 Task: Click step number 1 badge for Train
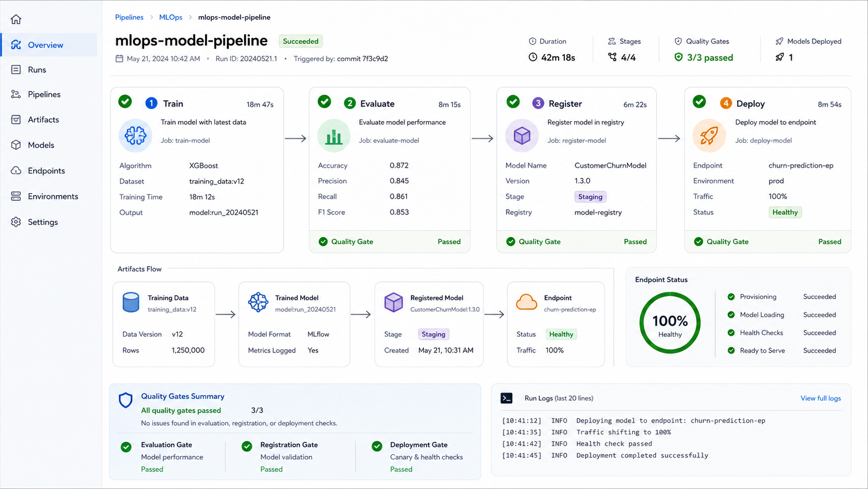151,103
